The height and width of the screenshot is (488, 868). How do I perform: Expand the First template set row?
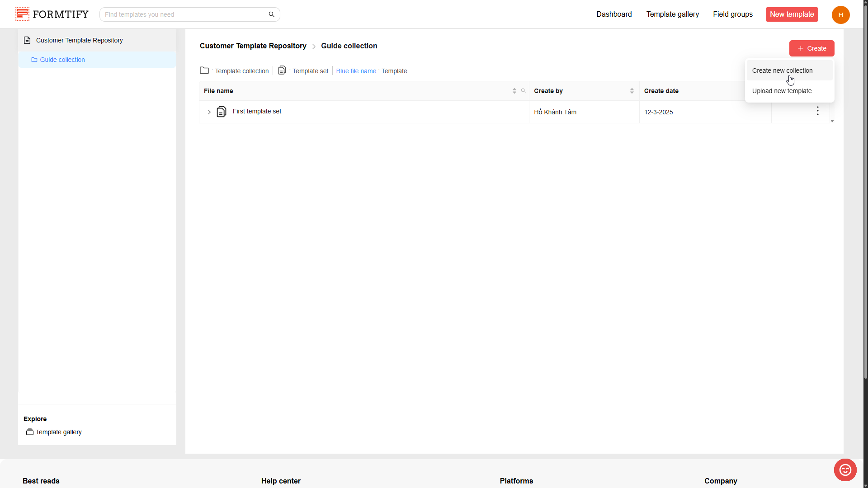click(x=209, y=112)
